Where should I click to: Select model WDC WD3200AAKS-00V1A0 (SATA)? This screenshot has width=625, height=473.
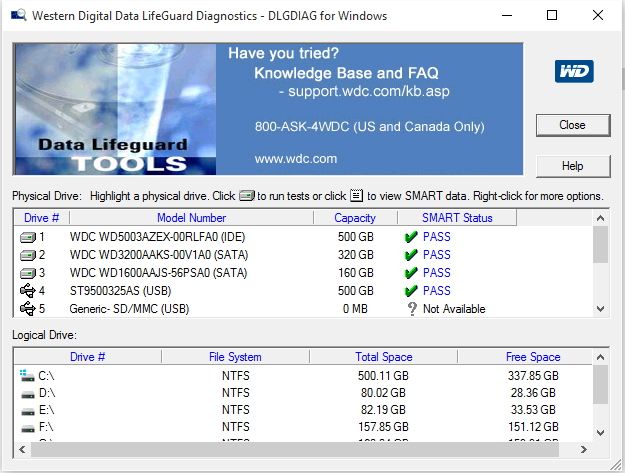[x=159, y=255]
